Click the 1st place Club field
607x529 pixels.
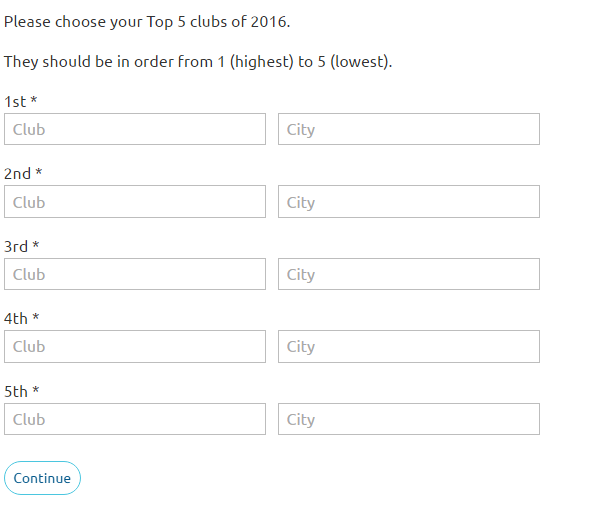(135, 129)
